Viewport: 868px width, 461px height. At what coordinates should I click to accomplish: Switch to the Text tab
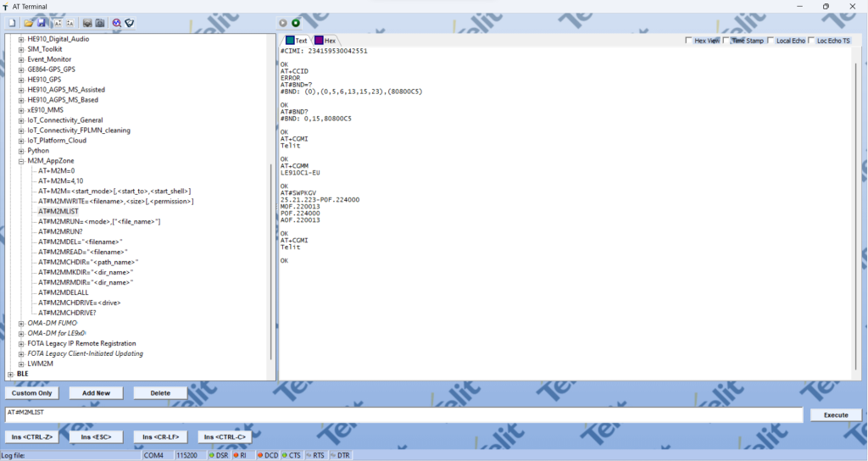(x=296, y=41)
